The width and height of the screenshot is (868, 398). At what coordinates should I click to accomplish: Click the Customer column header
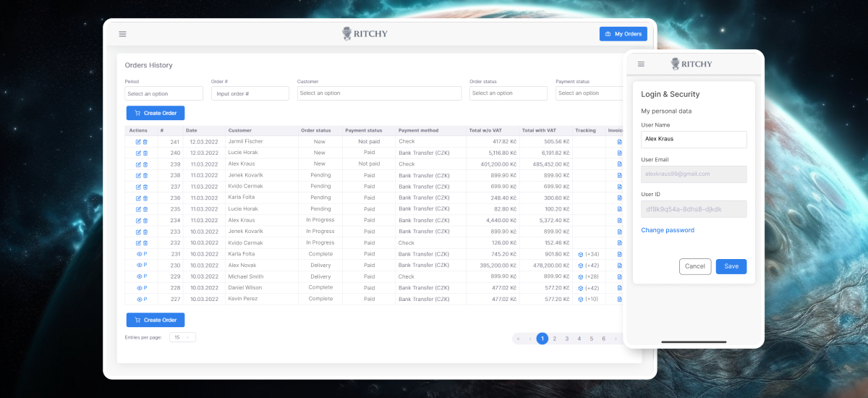point(240,130)
